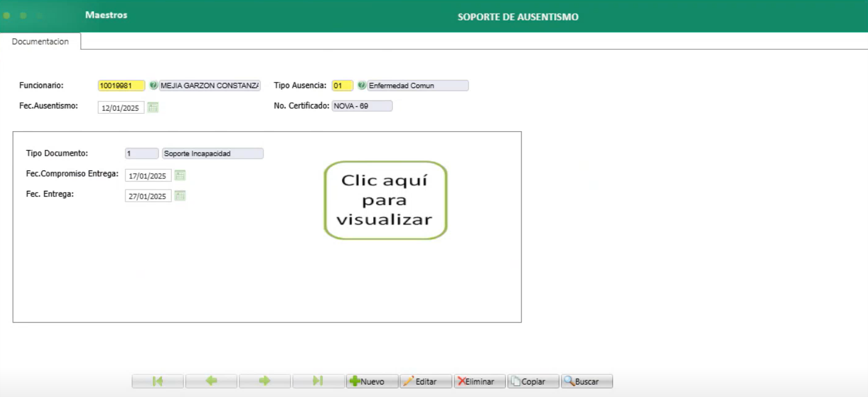Image resolution: width=868 pixels, height=397 pixels.
Task: Go back to the previous record
Action: click(x=211, y=381)
